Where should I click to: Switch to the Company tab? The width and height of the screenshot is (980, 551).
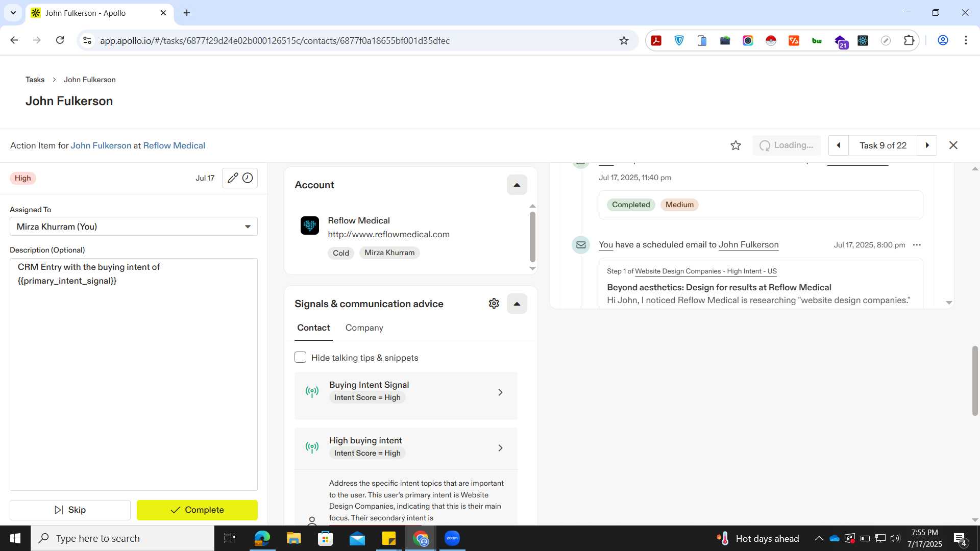tap(364, 328)
